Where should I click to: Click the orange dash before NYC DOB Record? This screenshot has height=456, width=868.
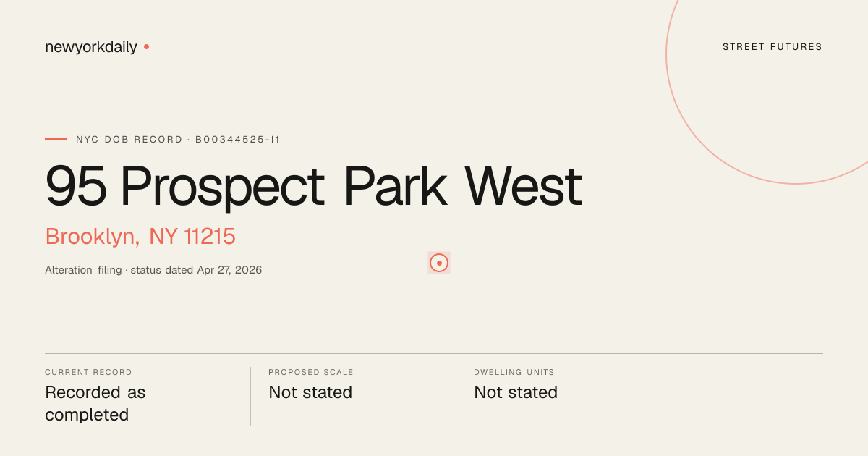click(x=56, y=139)
